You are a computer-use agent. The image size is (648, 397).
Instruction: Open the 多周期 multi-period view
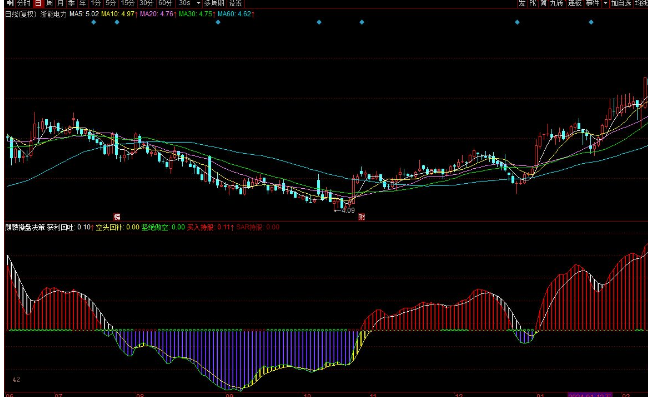(x=214, y=3)
